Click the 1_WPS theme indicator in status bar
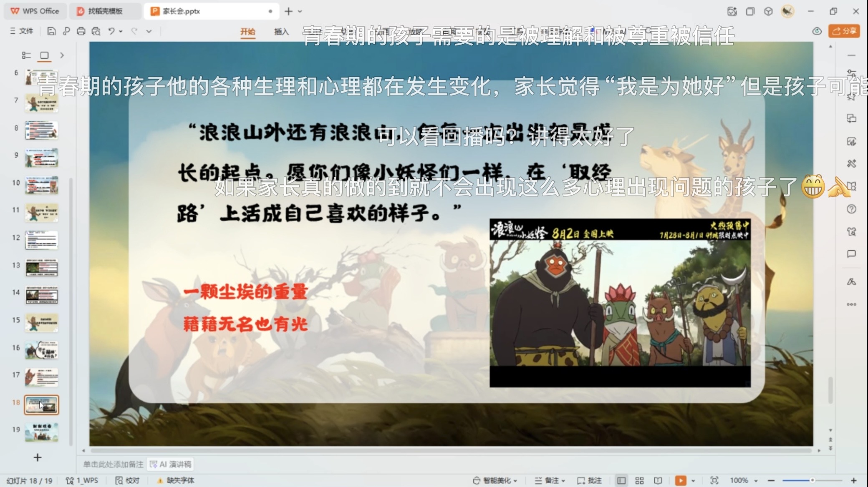The width and height of the screenshot is (868, 487). [x=82, y=481]
